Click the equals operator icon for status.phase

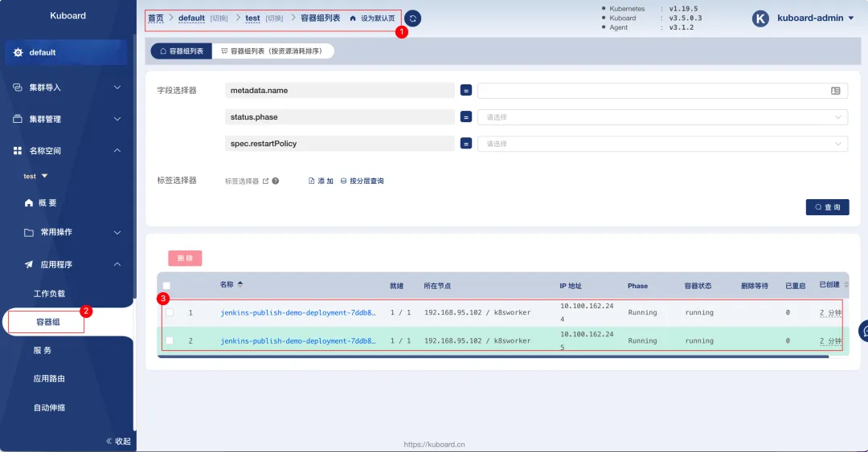pos(466,116)
